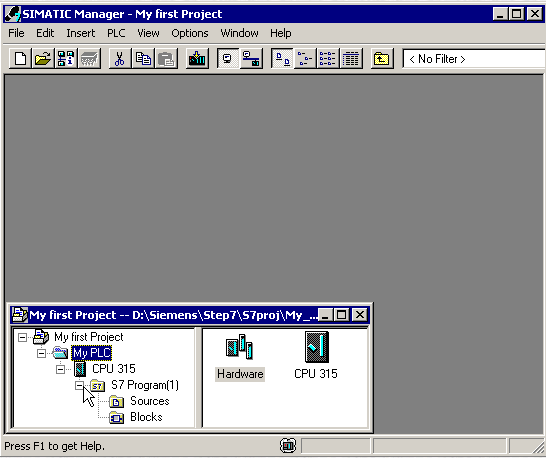Switch to Large Icons view

(x=282, y=59)
